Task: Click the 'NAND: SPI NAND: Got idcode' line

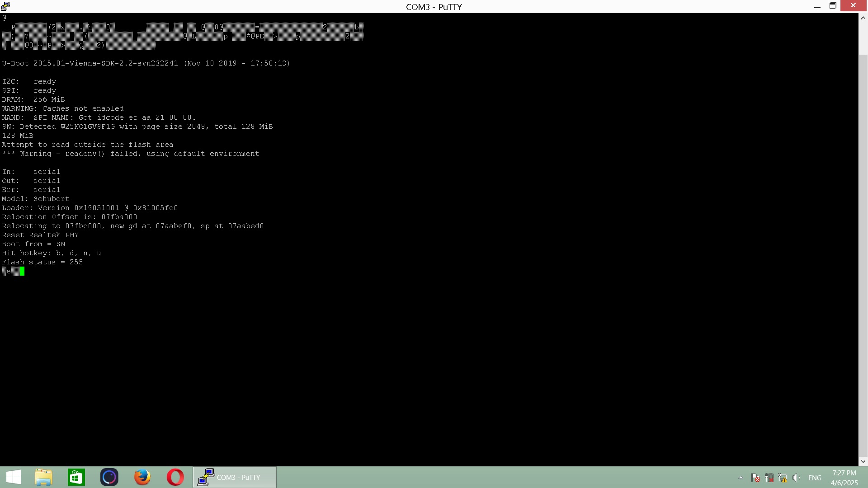Action: point(99,117)
